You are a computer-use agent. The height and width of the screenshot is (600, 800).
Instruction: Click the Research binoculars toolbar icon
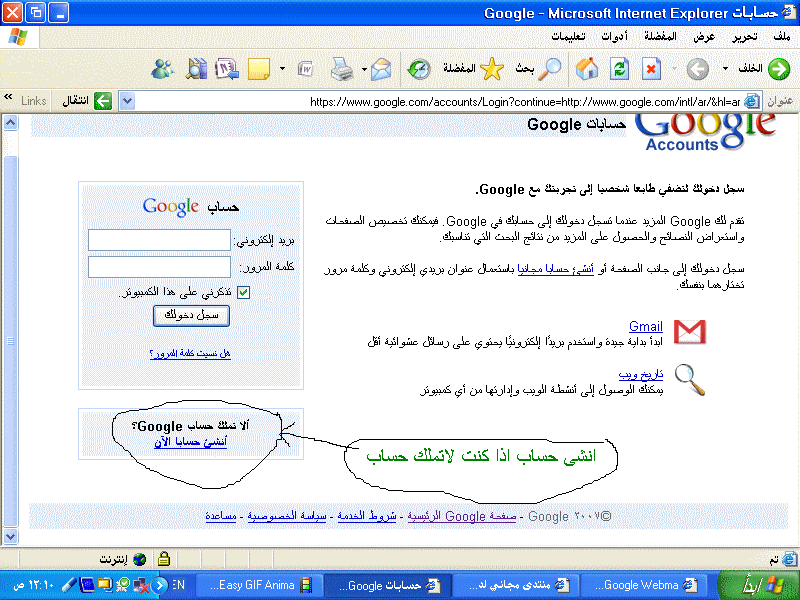point(196,69)
